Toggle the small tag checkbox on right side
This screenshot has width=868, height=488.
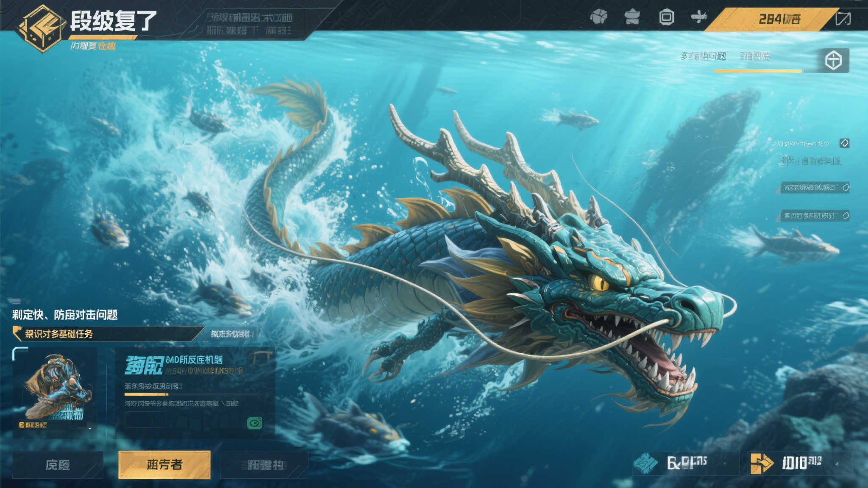coord(844,143)
